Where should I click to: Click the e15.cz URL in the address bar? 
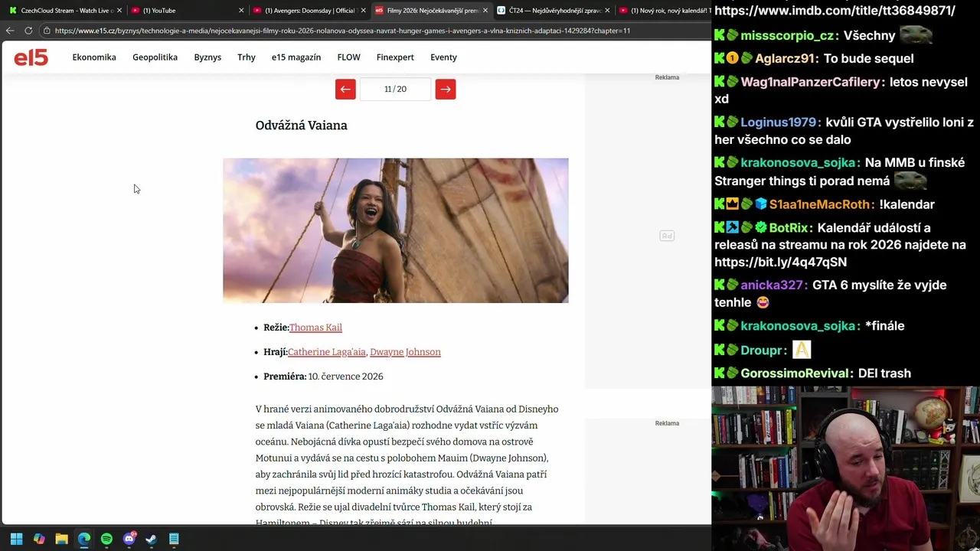pyautogui.click(x=342, y=31)
